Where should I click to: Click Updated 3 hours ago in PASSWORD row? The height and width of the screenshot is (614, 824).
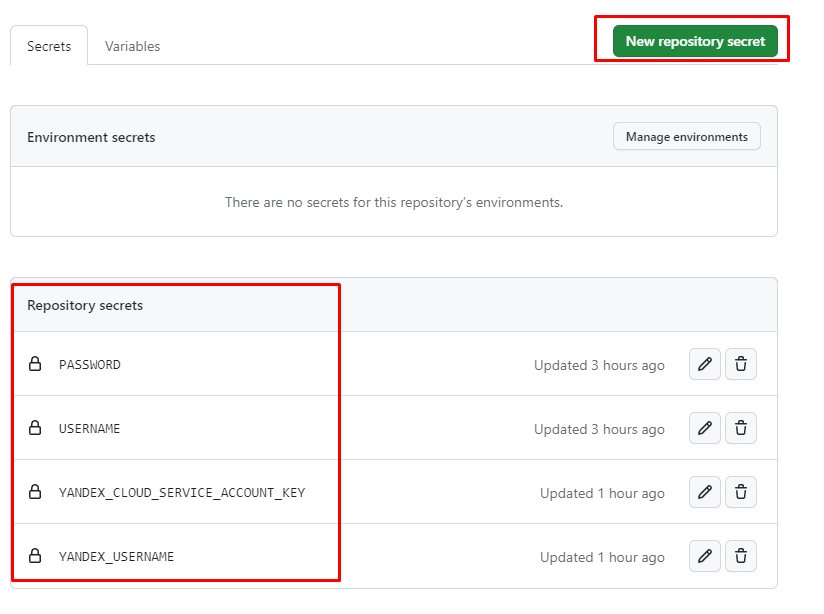click(599, 365)
